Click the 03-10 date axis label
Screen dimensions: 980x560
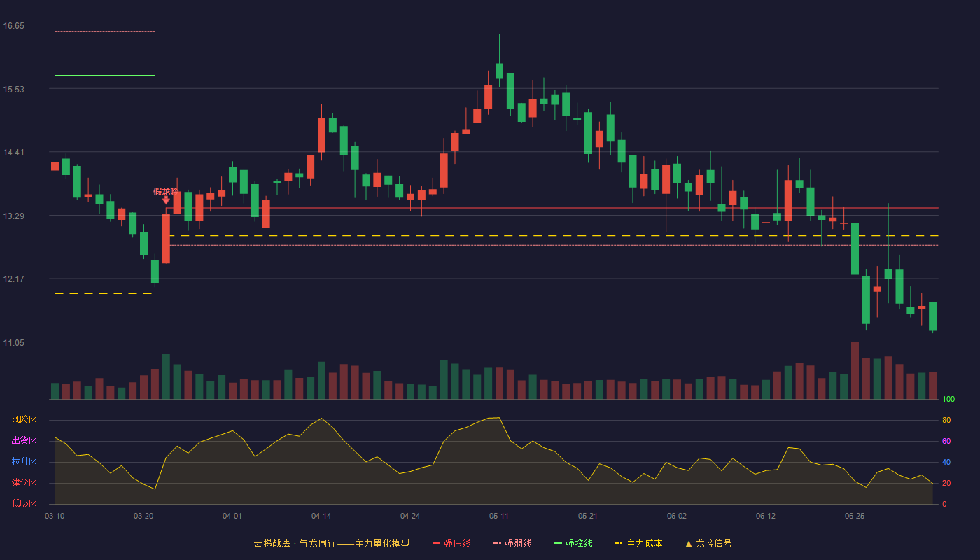(x=55, y=516)
